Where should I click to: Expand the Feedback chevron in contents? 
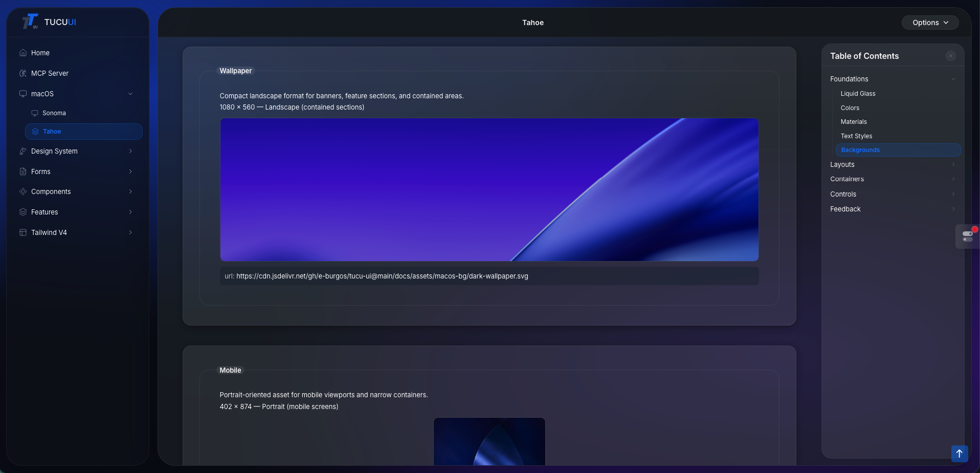(953, 209)
